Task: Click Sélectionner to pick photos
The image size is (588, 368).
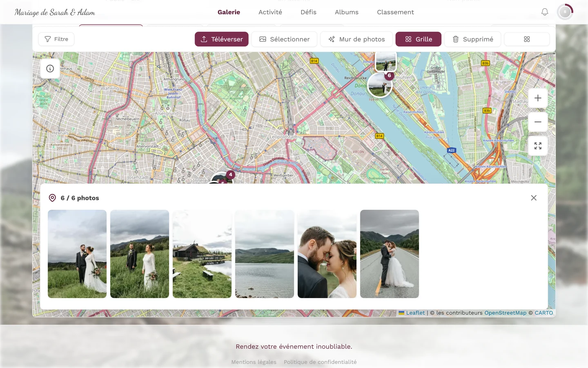Action: coord(284,39)
